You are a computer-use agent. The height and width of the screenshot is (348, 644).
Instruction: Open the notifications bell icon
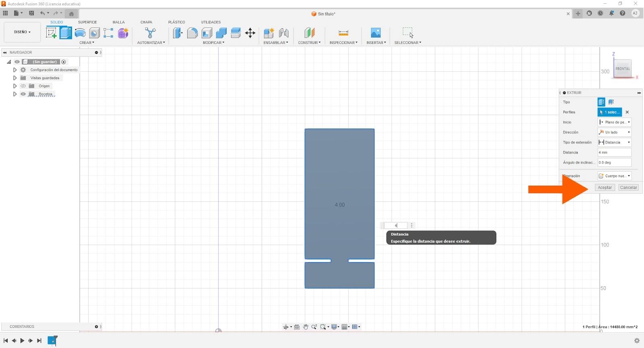tap(611, 13)
